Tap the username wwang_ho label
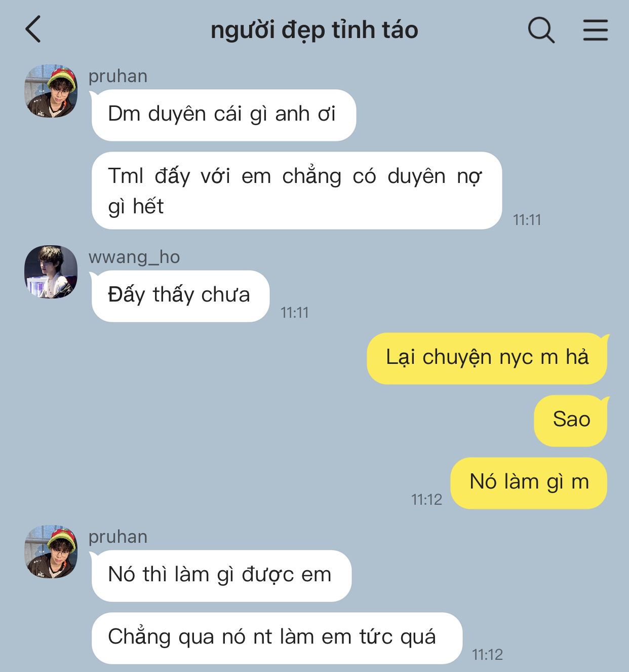This screenshot has height=672, width=629. [134, 257]
